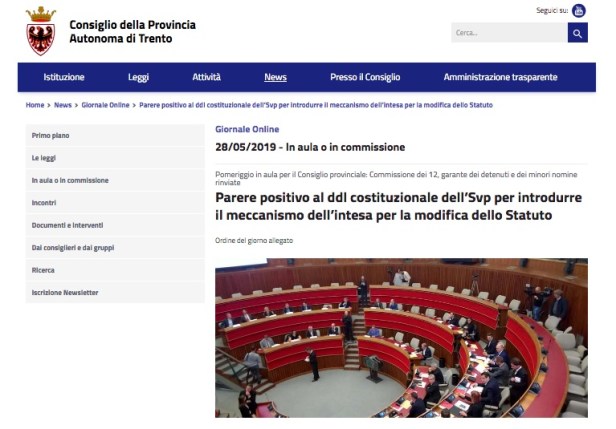This screenshot has height=429, width=616.
Task: Click the Pomeriggio in aula subtitle text
Action: click(396, 178)
